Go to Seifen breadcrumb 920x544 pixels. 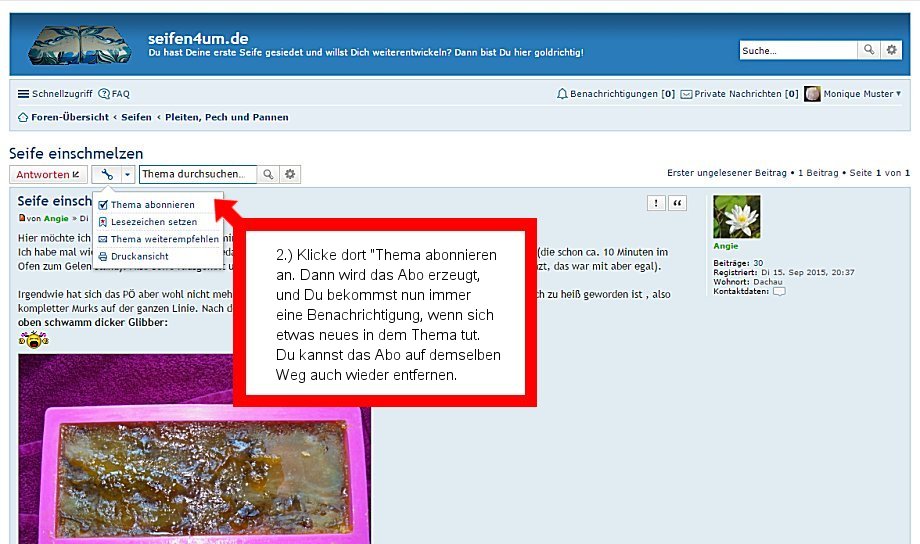pos(136,117)
